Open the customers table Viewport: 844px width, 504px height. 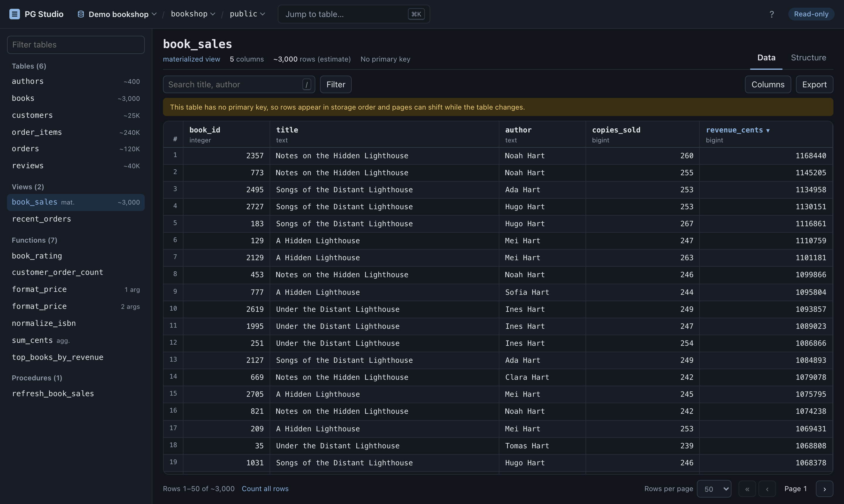pyautogui.click(x=76, y=115)
